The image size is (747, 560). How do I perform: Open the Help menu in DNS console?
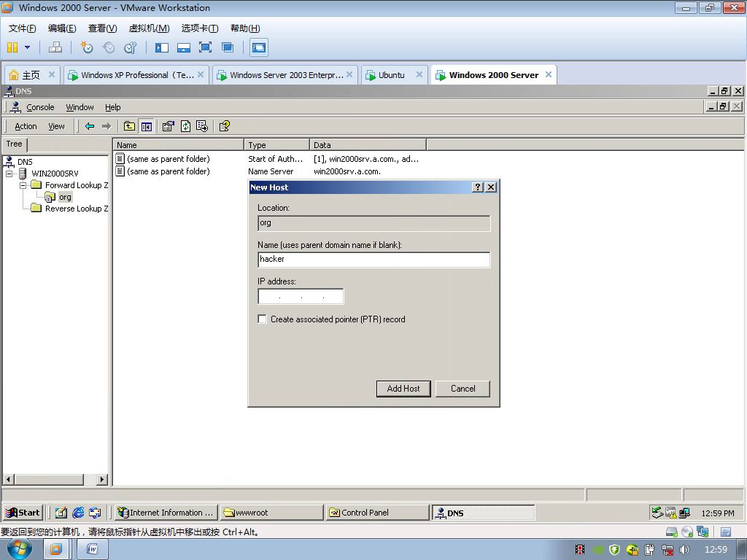(113, 107)
